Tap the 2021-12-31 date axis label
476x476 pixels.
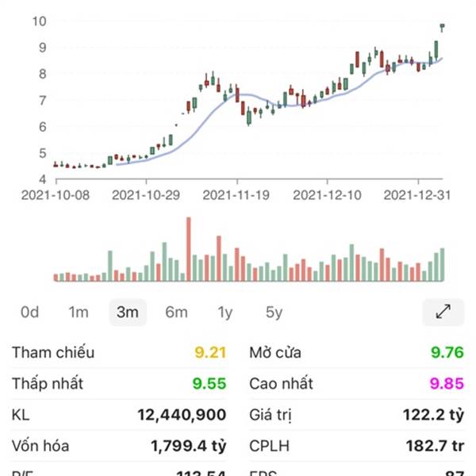coord(417,195)
